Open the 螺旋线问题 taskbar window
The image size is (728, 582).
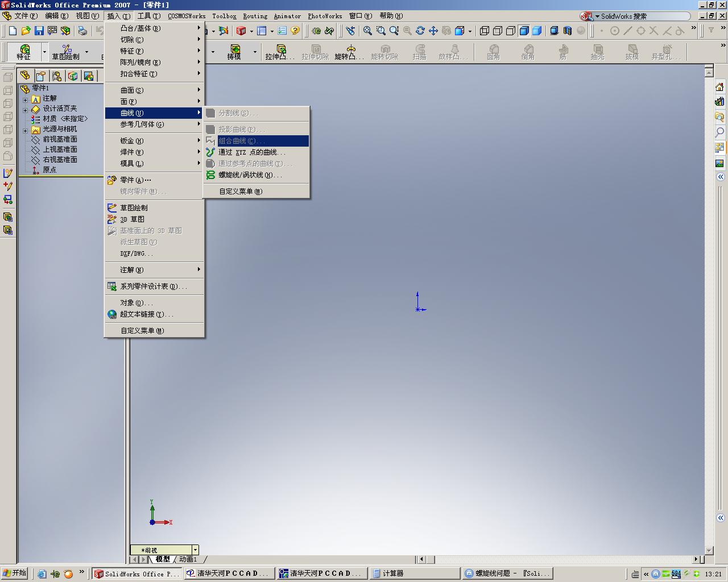coord(507,573)
